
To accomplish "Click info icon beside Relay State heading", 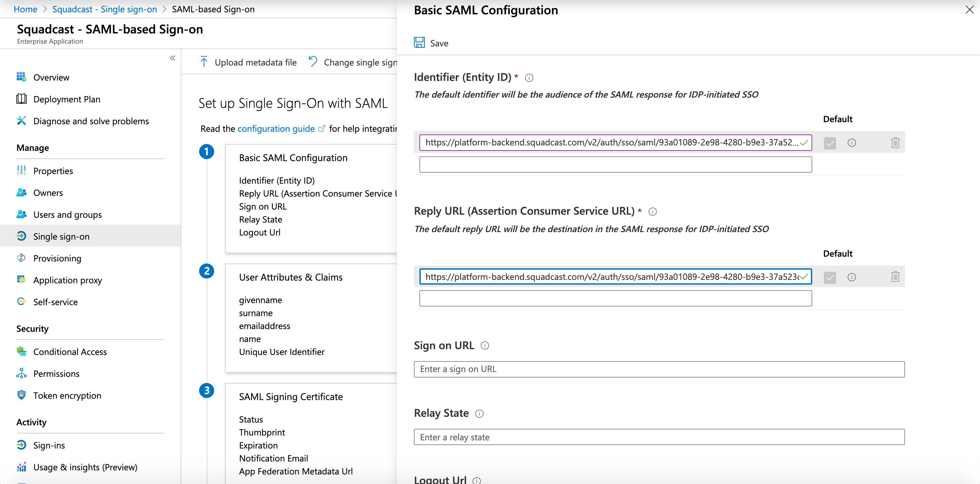I will click(x=479, y=414).
